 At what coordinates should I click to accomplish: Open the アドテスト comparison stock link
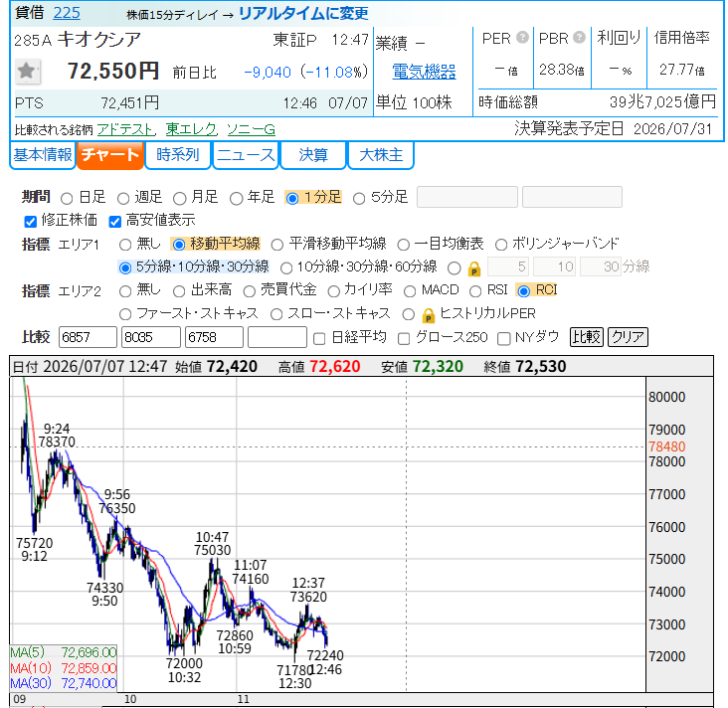click(125, 129)
